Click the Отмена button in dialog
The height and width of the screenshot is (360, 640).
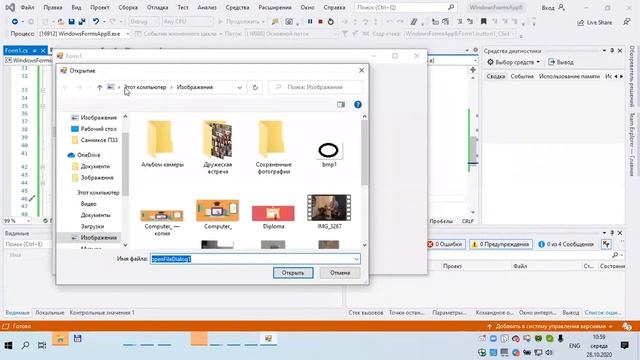340,273
